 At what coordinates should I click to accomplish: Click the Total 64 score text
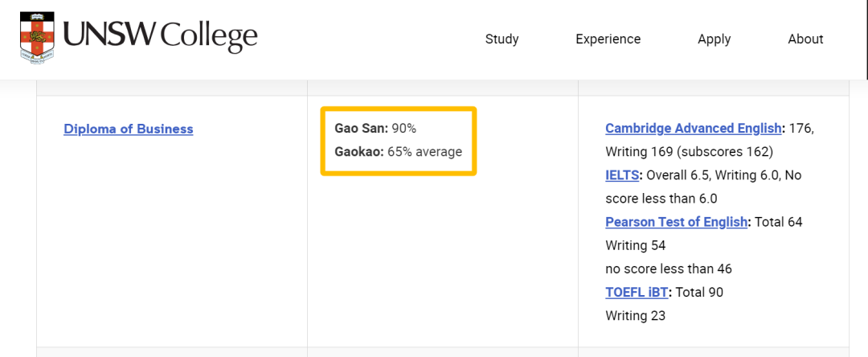coord(778,222)
